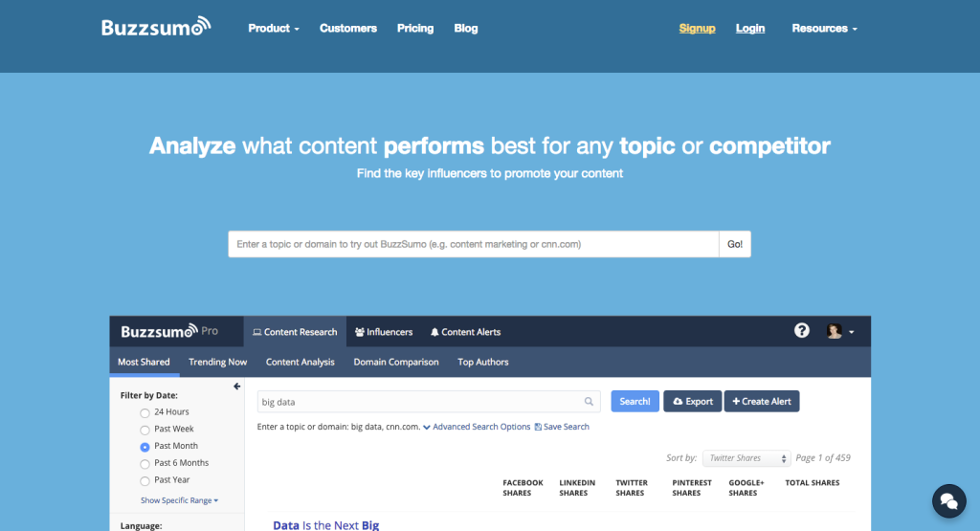Click the magnifier icon in the big data search box
Viewport: 980px width, 531px height.
589,402
